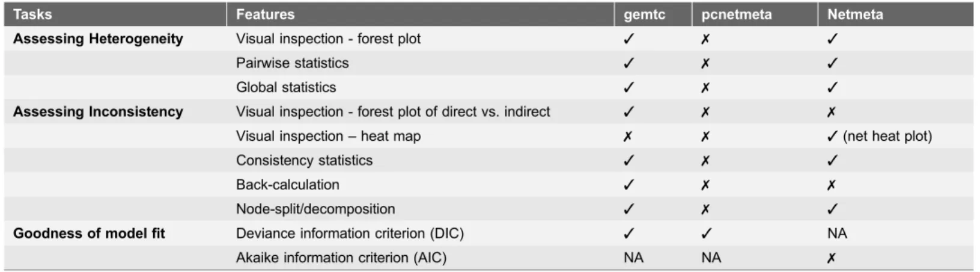980x272 pixels.
Task: Click the Tasks column header
Action: (x=32, y=14)
